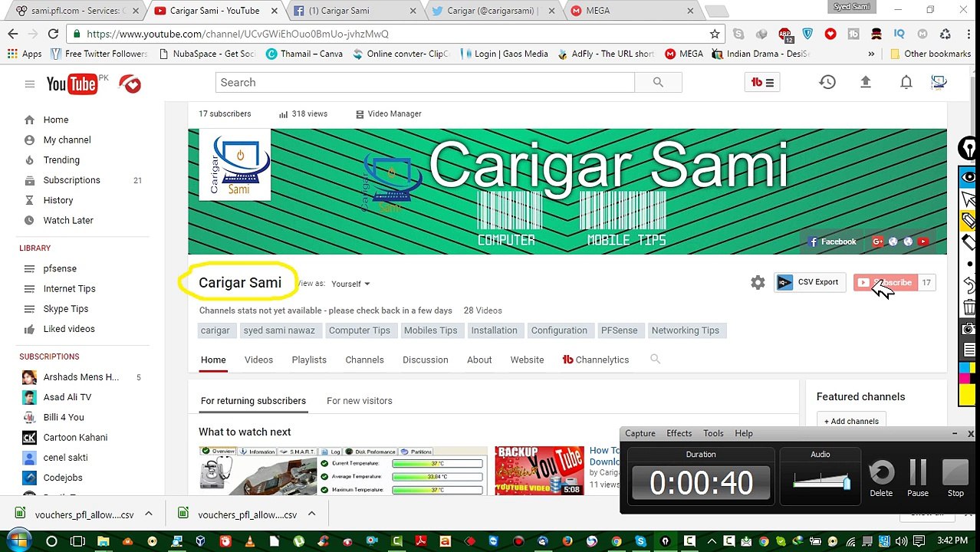Open the 'Online conveter- ClipC' bookmark
Screen dimensions: 980x552
point(400,54)
